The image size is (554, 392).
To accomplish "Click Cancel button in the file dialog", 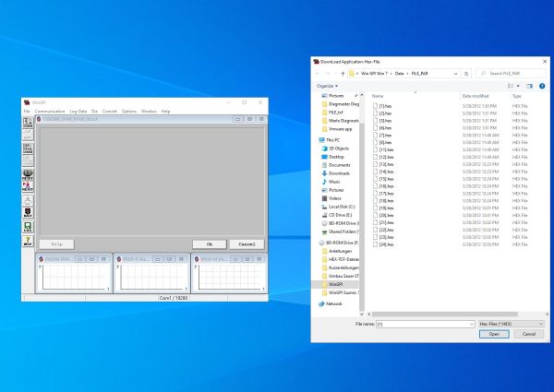I will [528, 334].
